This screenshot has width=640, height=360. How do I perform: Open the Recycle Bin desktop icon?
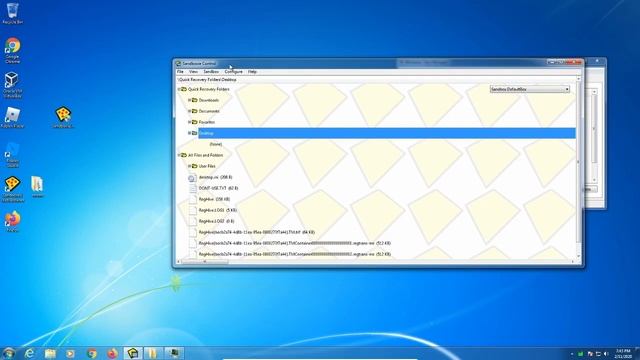pos(12,13)
